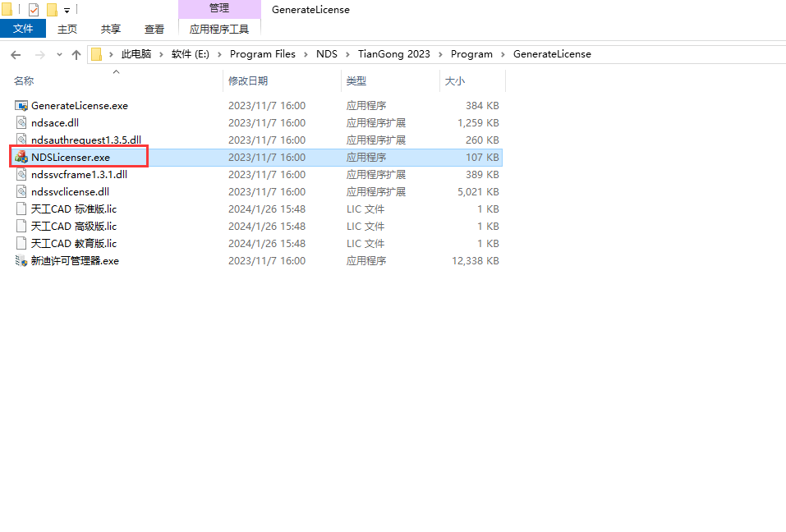Switch to the 共享 ribbon tab
786x532 pixels.
click(x=111, y=29)
